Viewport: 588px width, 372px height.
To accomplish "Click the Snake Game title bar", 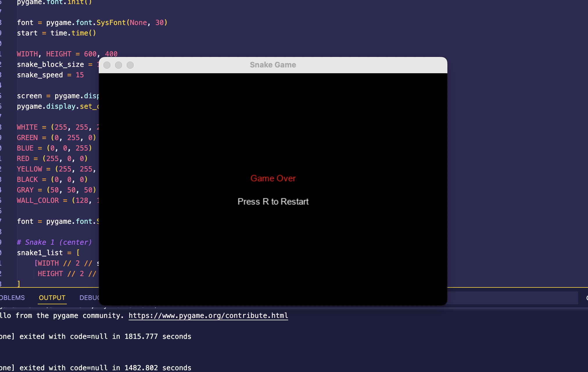I will tap(273, 65).
